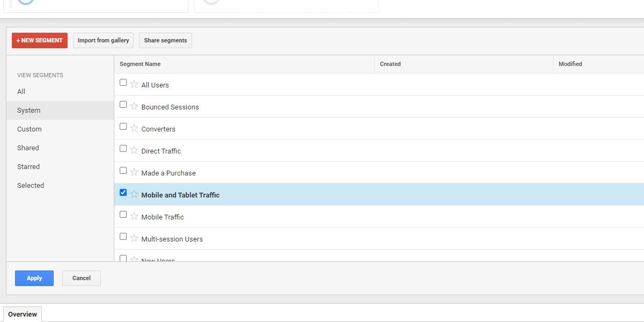This screenshot has width=644, height=322.
Task: Click the + NEW SEGMENT button
Action: (x=39, y=40)
